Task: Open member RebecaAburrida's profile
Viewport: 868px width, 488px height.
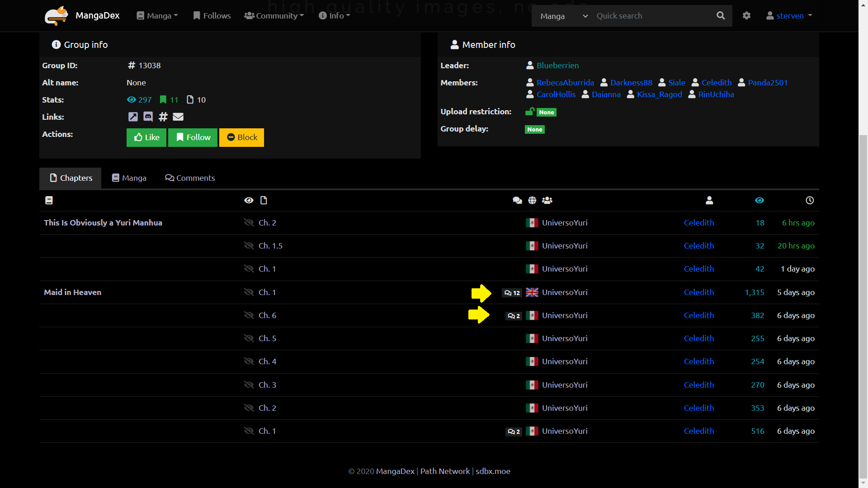Action: 565,83
